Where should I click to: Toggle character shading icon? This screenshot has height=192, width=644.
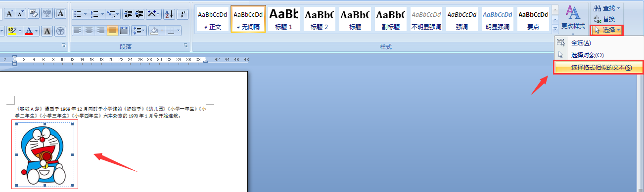(x=47, y=31)
